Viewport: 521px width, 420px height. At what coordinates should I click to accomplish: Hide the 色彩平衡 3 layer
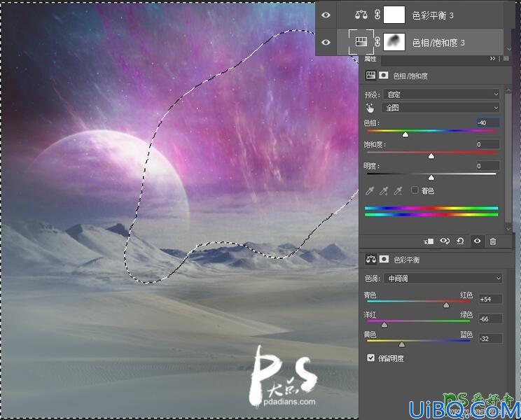(x=326, y=15)
